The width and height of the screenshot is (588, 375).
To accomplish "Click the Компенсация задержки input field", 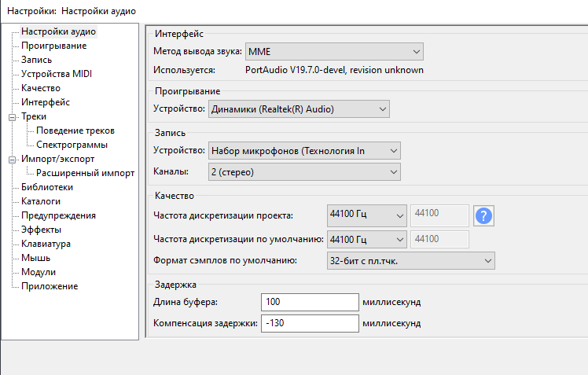I will point(309,323).
